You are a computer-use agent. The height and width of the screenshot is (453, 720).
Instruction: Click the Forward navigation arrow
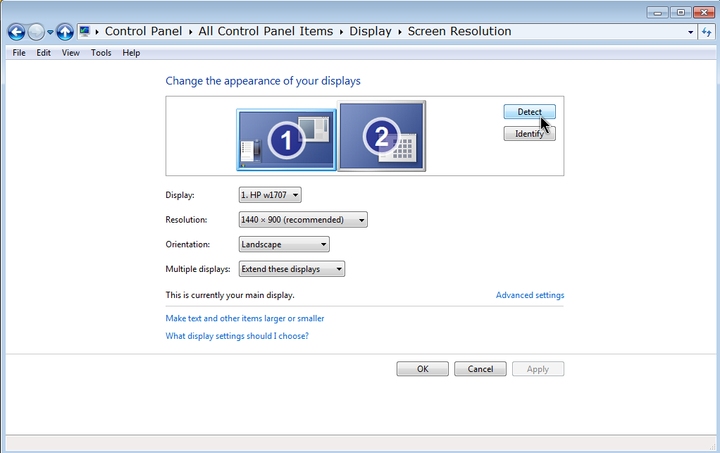(36, 32)
